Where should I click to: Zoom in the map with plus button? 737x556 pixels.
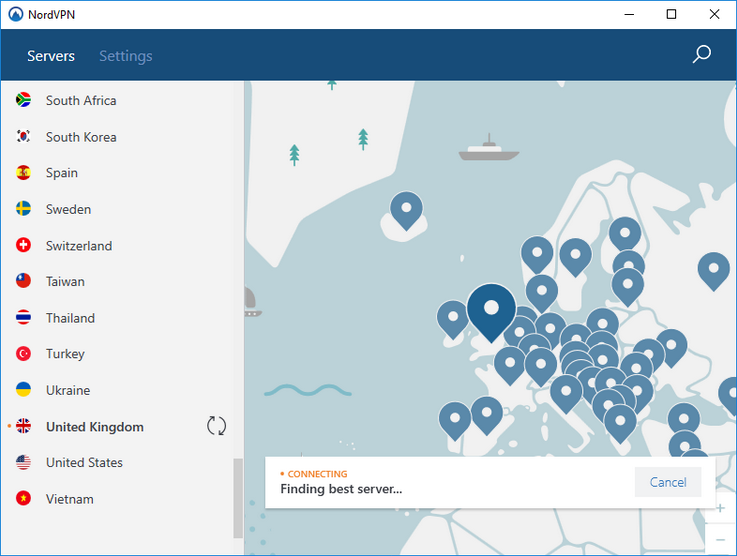click(x=721, y=508)
